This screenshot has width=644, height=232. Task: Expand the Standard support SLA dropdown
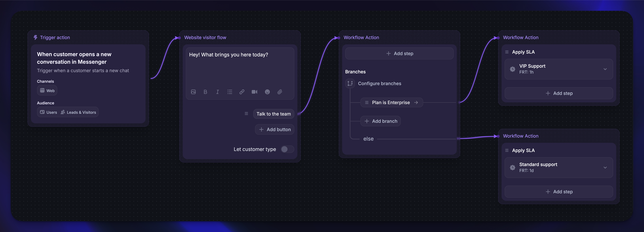(x=605, y=167)
